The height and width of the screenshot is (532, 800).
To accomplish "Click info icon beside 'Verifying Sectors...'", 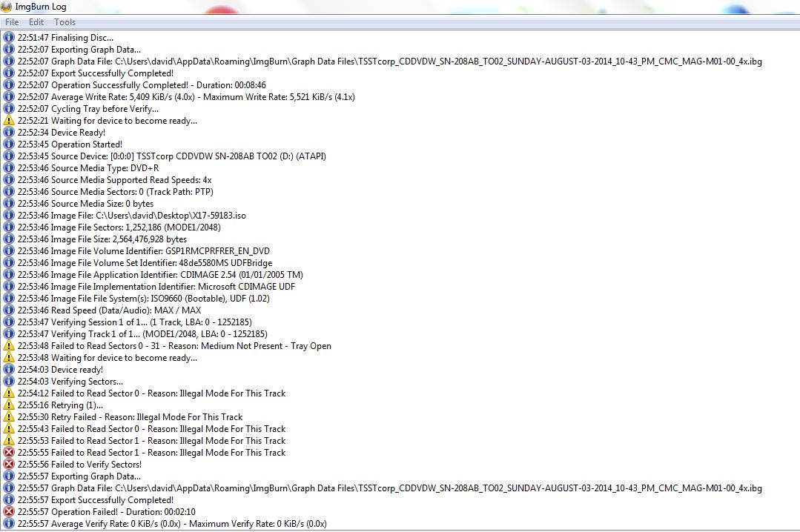I will pos(9,381).
